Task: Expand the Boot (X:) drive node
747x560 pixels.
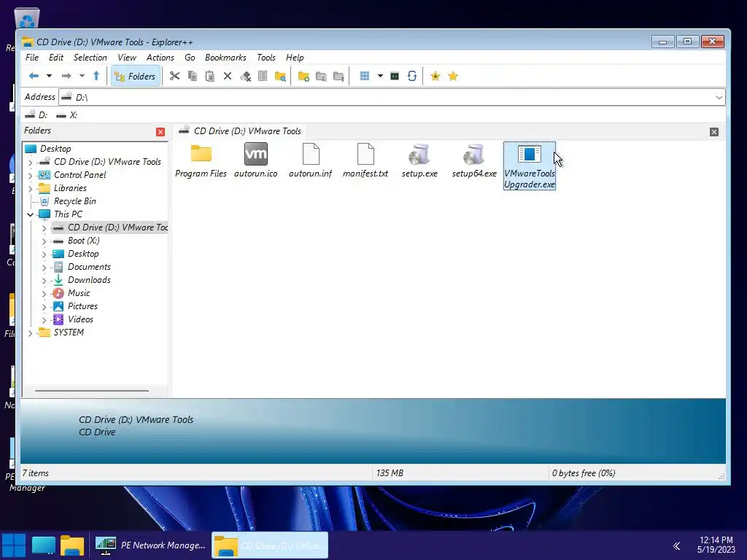Action: [x=44, y=241]
